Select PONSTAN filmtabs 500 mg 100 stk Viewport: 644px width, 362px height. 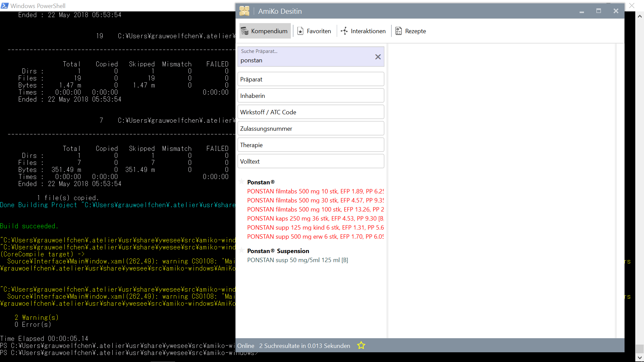[316, 209]
